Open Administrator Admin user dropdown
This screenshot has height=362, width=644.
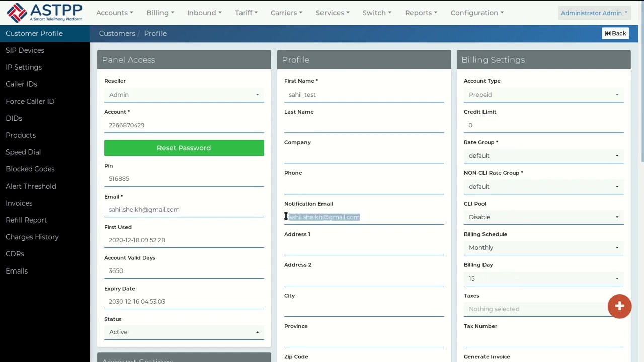[594, 13]
